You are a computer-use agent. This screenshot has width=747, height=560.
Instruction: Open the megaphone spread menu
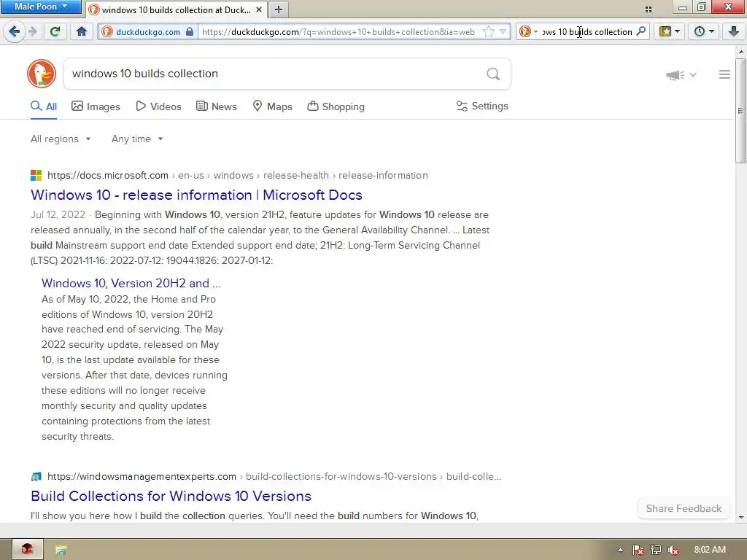click(681, 75)
